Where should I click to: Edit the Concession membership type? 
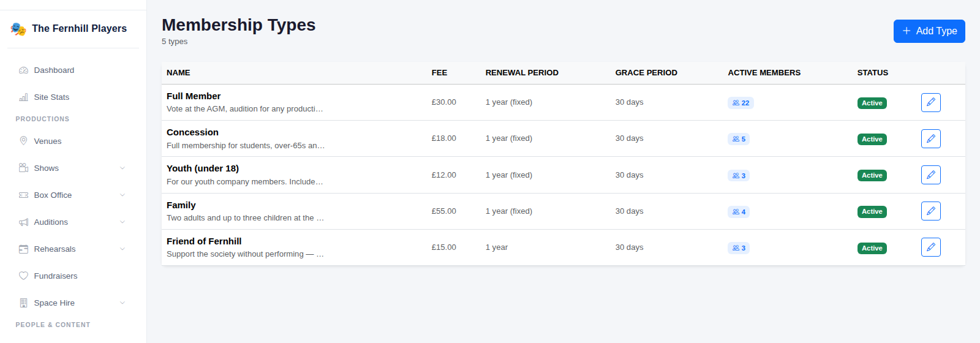(930, 138)
